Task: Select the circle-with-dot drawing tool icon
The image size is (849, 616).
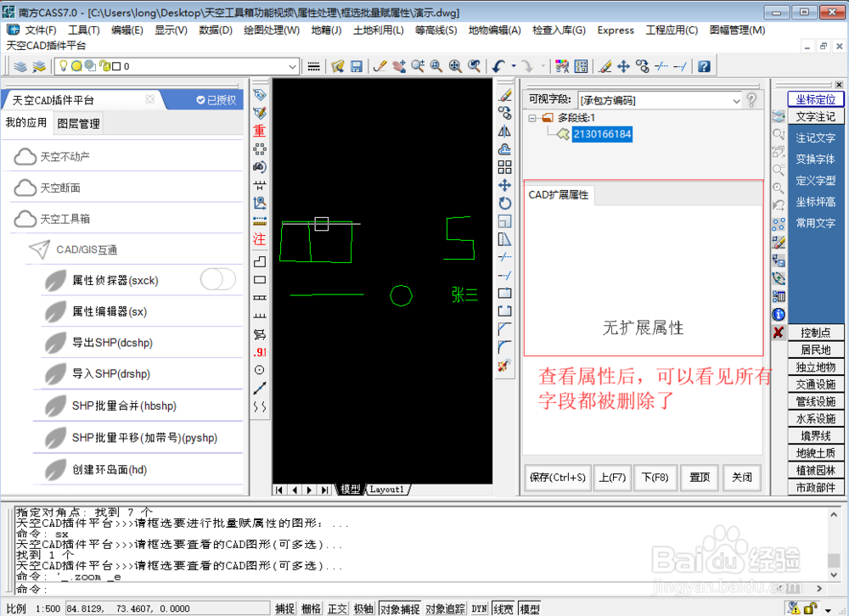Action: point(259,370)
